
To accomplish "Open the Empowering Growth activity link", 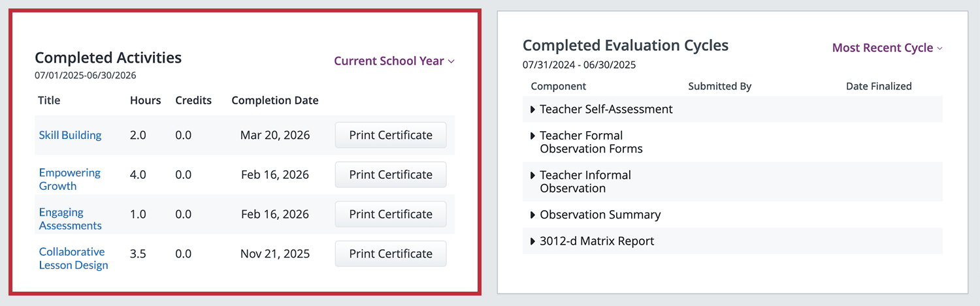I will click(69, 179).
